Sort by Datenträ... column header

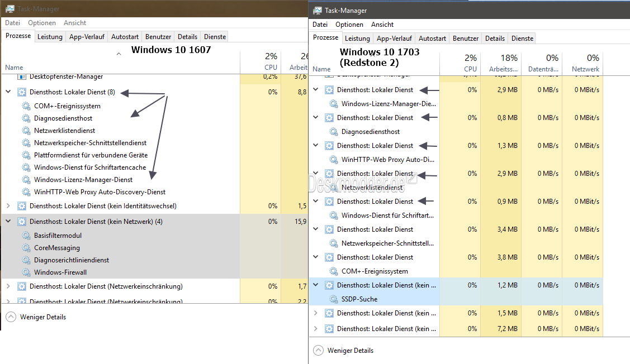[541, 63]
